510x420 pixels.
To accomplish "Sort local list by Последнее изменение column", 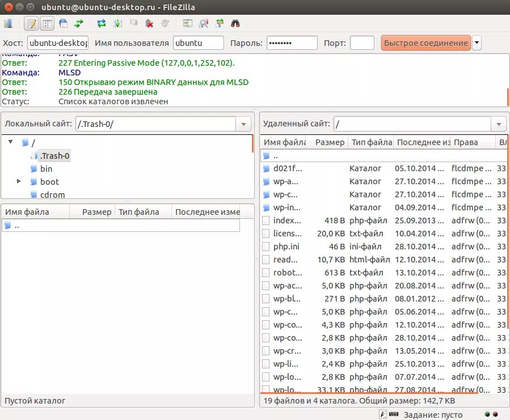I will coord(206,212).
